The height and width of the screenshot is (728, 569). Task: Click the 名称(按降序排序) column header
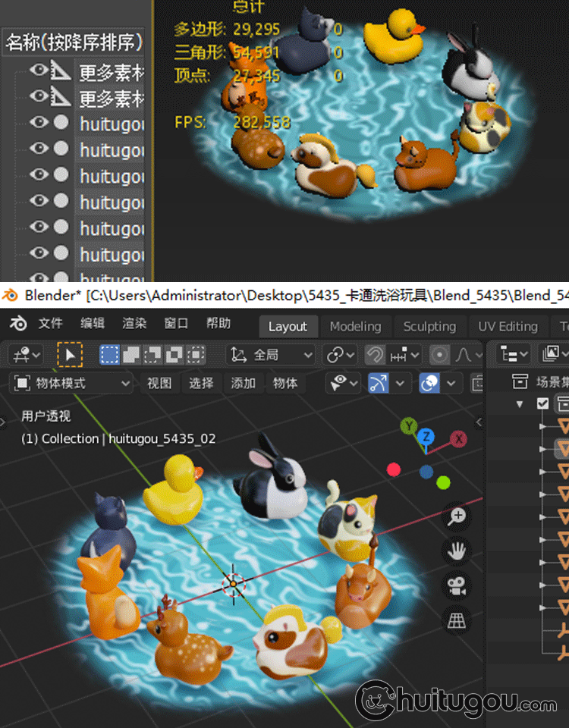[x=74, y=42]
